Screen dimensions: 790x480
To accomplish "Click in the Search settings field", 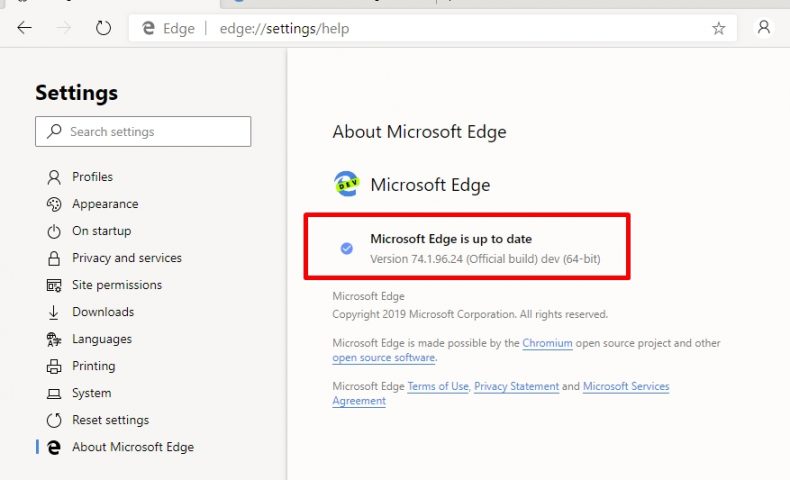I will click(x=143, y=131).
